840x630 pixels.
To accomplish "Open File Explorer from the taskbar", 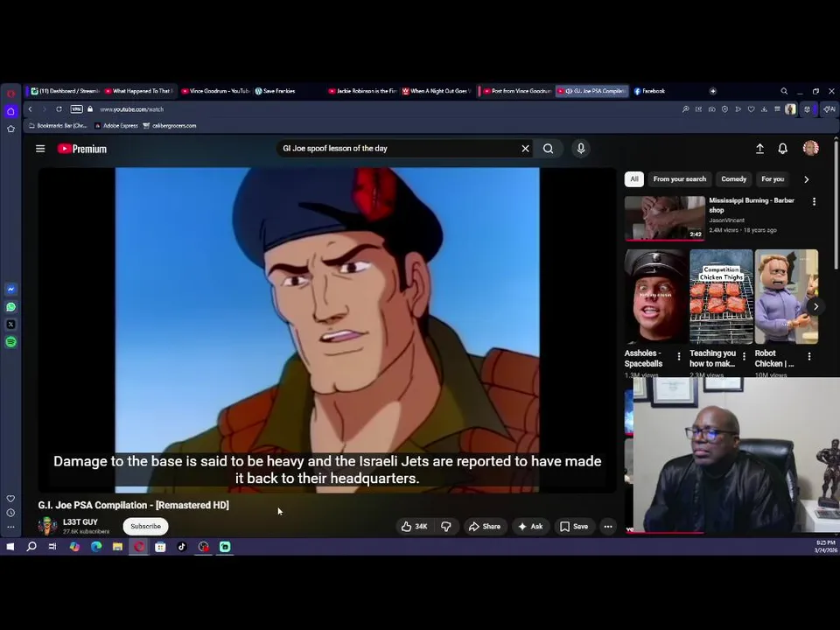I will point(117,546).
